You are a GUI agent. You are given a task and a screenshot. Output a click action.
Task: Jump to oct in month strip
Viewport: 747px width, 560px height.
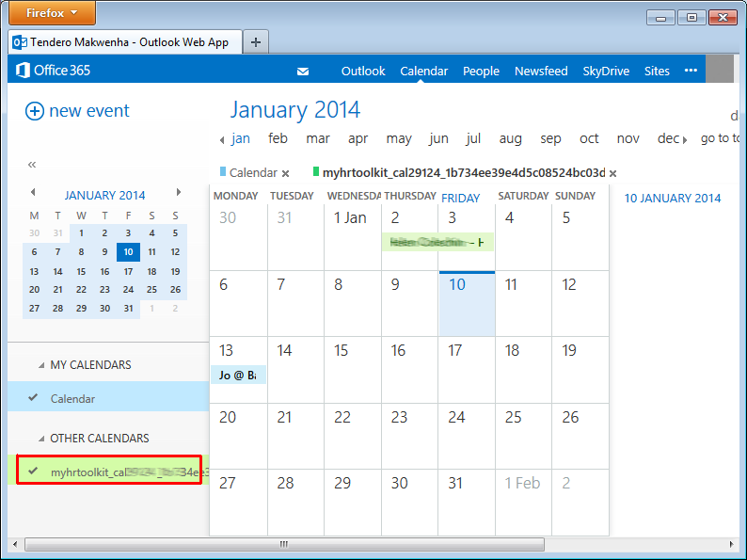[589, 138]
